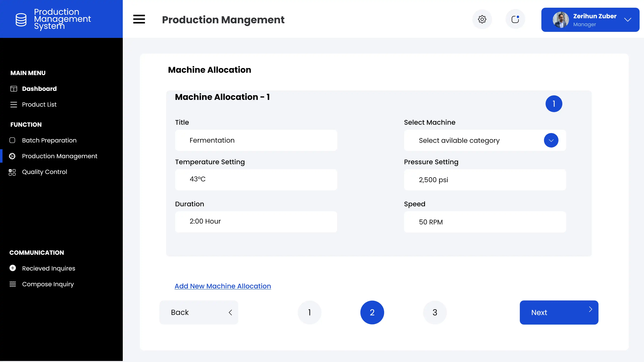Select Production Management in sidebar
This screenshot has height=362, width=644.
(x=60, y=156)
